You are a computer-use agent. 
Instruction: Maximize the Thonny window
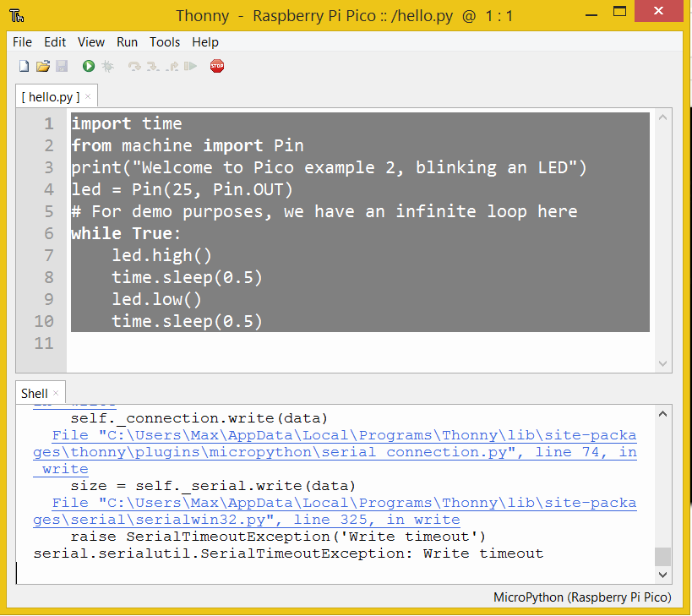tap(619, 12)
